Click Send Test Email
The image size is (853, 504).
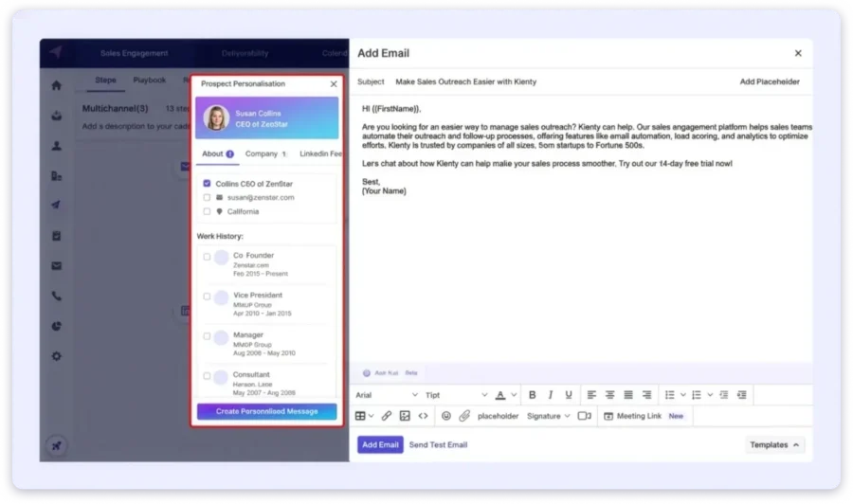tap(438, 444)
